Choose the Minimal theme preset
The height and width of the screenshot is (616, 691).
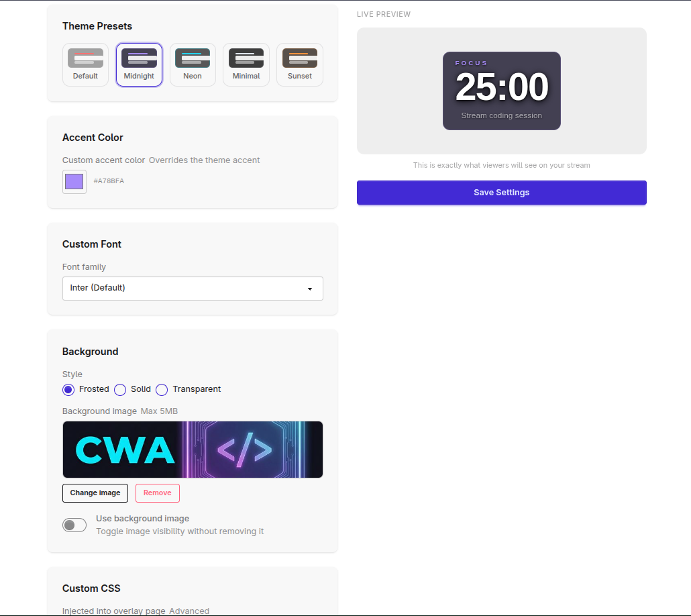tap(246, 64)
